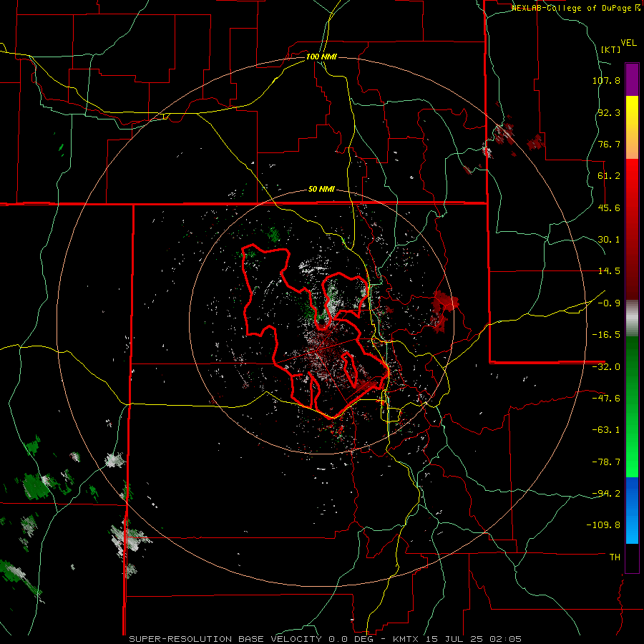Click the 45.6 value on velocity scale
This screenshot has width=644, height=644.
point(609,208)
